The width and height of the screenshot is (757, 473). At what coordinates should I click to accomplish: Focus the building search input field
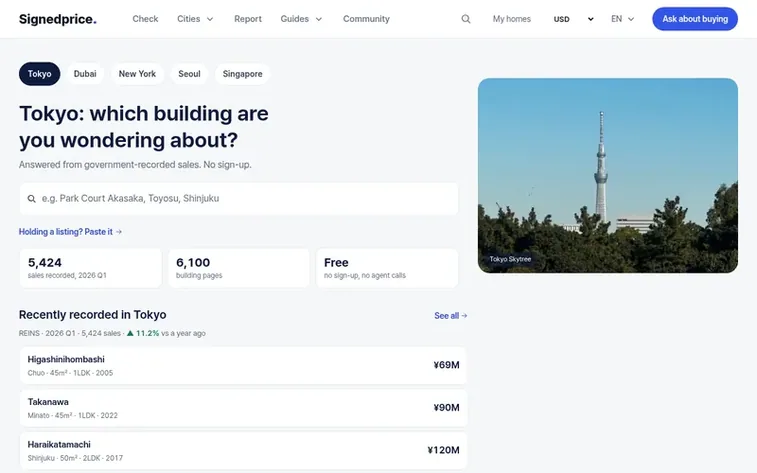coord(239,198)
